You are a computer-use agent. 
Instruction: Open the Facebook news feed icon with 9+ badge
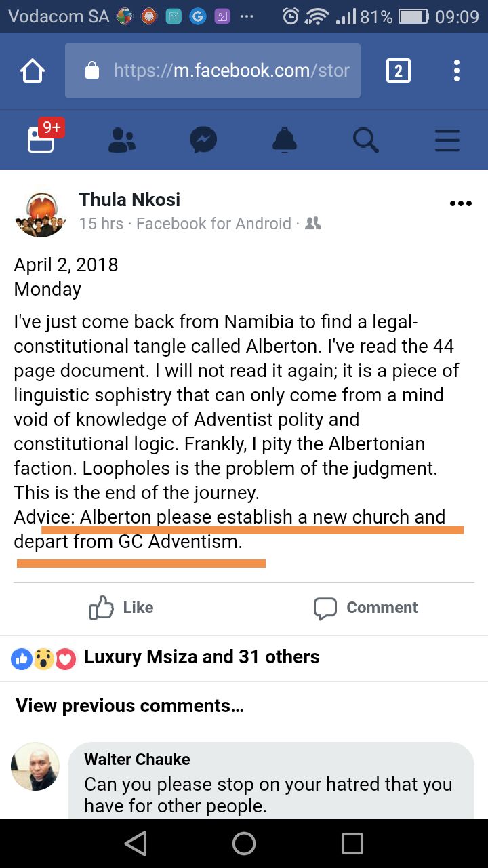point(42,138)
